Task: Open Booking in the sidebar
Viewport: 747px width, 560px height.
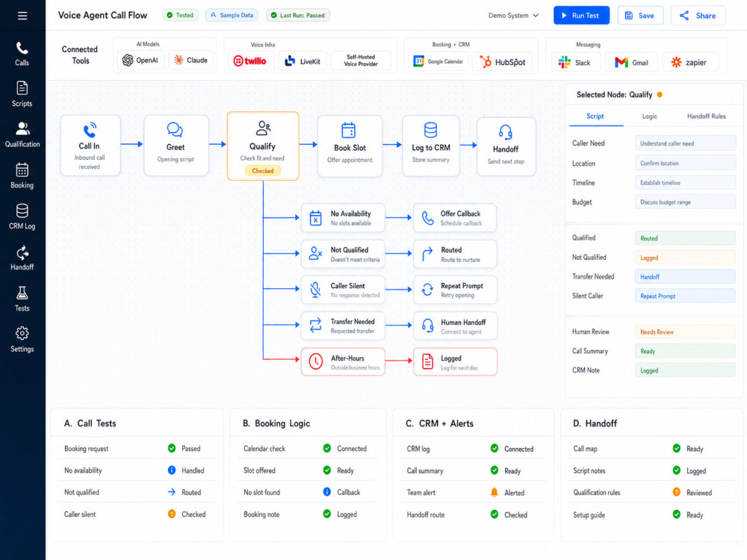Action: (22, 176)
